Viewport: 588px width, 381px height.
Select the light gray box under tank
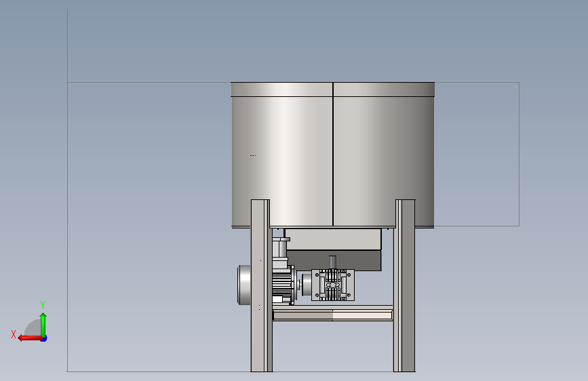(332, 239)
